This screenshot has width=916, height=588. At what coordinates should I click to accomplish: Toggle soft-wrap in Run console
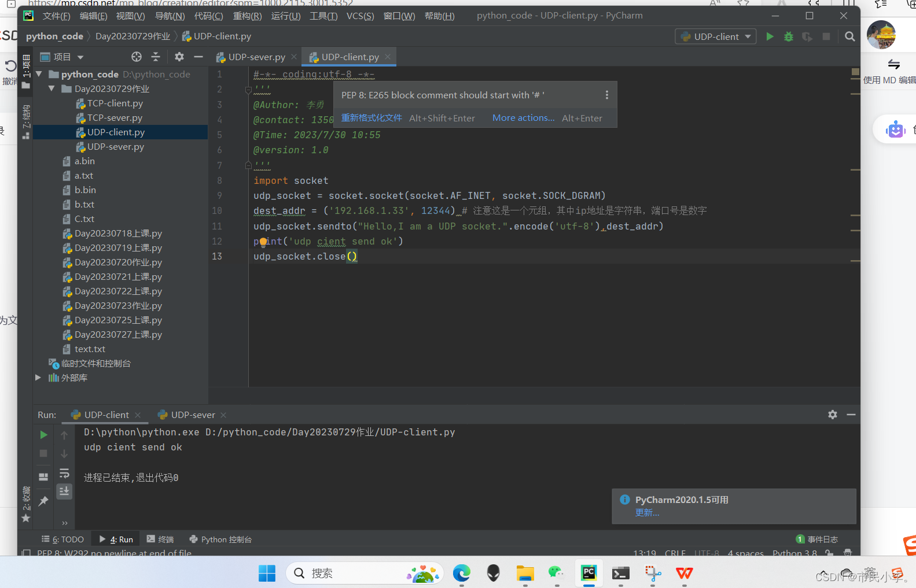64,473
